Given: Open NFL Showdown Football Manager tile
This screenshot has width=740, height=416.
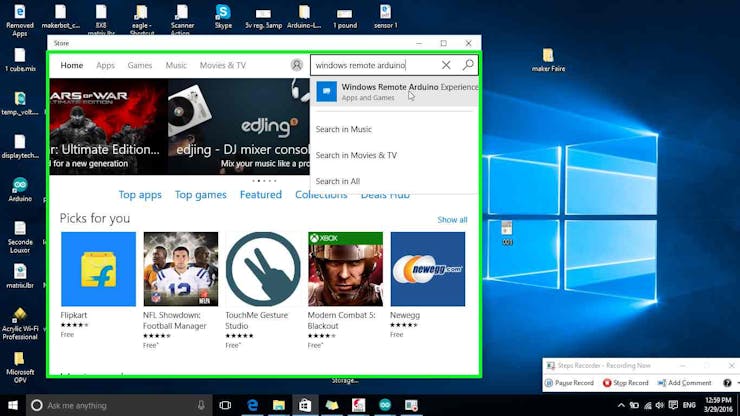Looking at the screenshot, I should [x=181, y=269].
